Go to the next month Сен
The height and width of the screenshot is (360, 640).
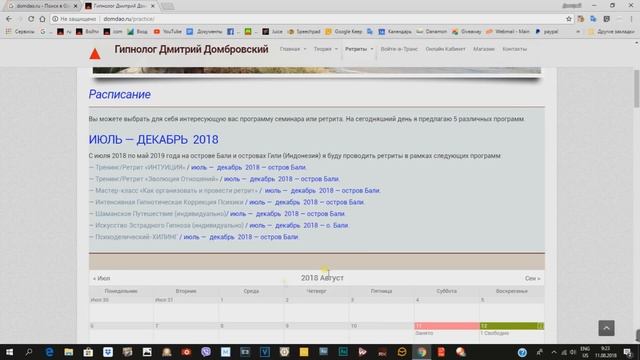click(x=532, y=278)
